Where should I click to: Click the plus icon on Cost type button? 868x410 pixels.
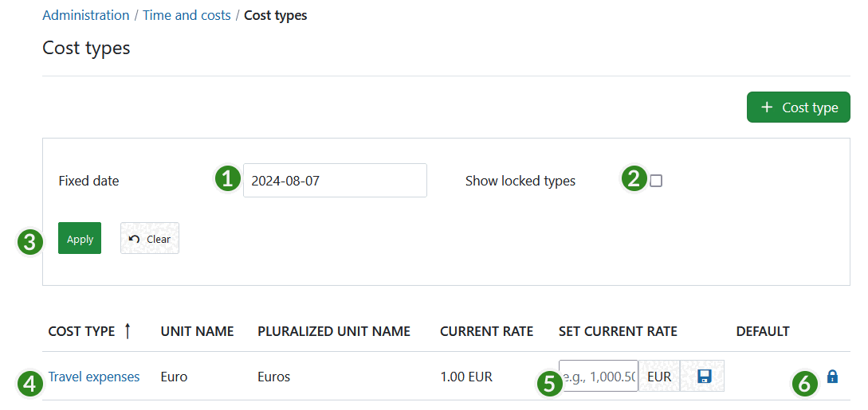coord(767,107)
